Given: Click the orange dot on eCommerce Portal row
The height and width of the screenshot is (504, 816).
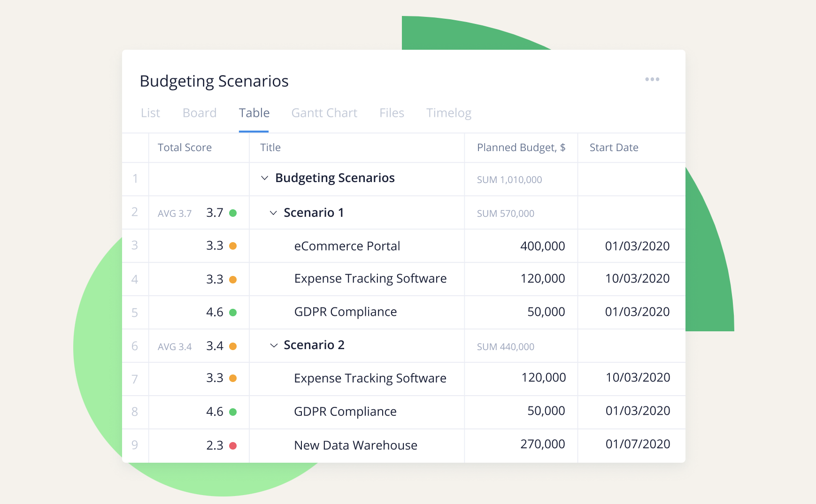Looking at the screenshot, I should pyautogui.click(x=233, y=245).
